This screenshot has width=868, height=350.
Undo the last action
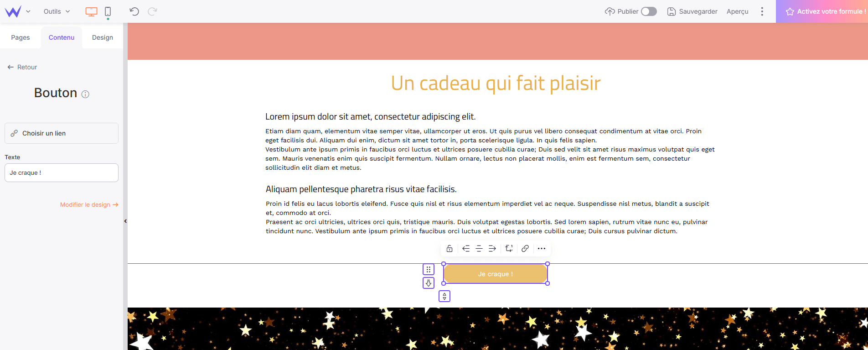pos(134,11)
